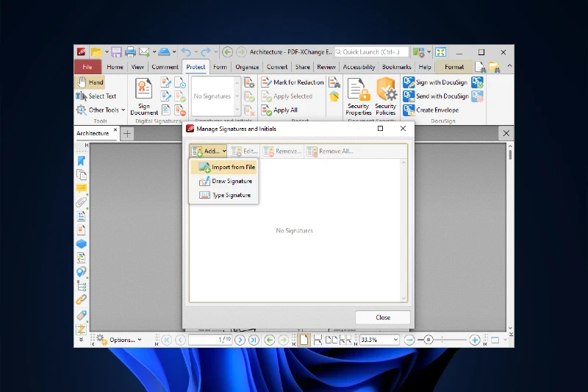588x392 pixels.
Task: Go back using the green left arrow
Action: pyautogui.click(x=227, y=51)
